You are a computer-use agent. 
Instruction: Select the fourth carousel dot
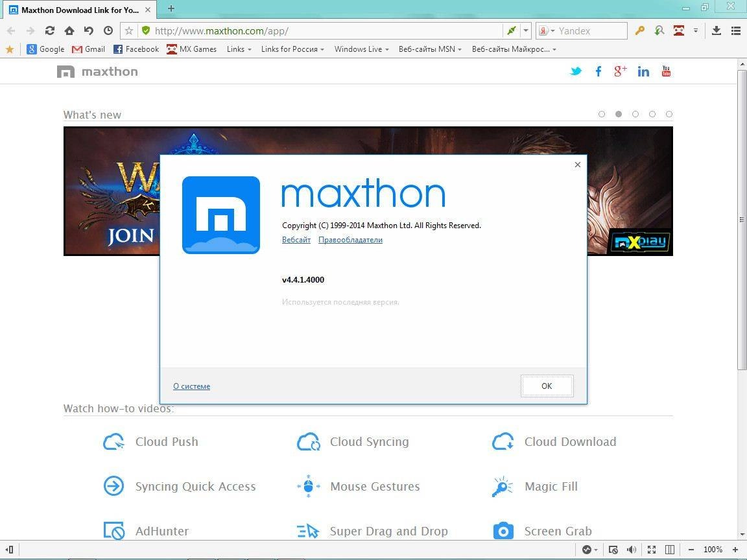tap(652, 114)
